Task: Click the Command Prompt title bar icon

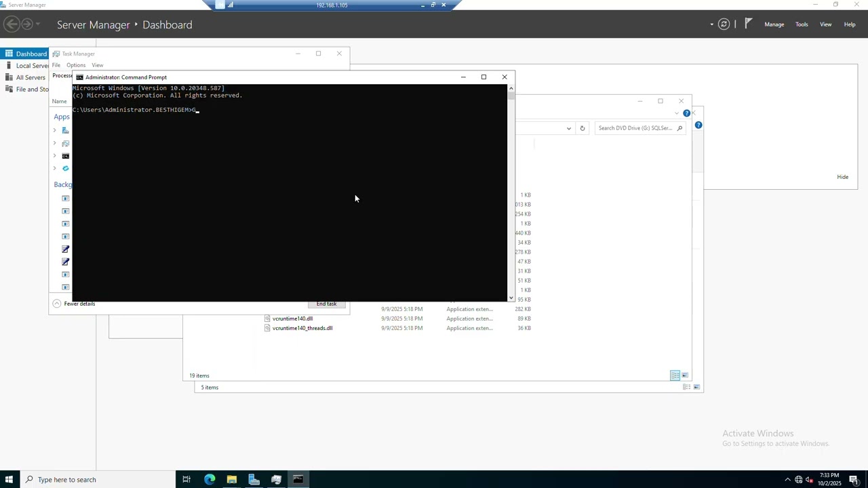Action: [x=79, y=77]
